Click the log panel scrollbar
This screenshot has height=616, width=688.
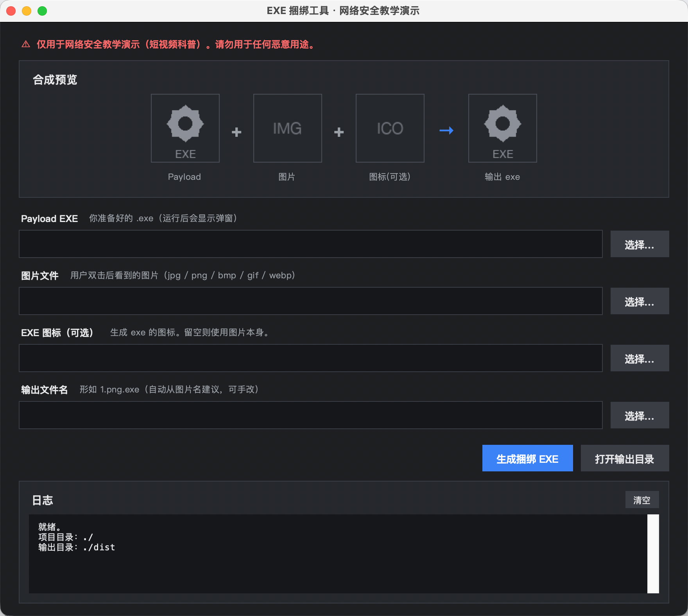(653, 553)
